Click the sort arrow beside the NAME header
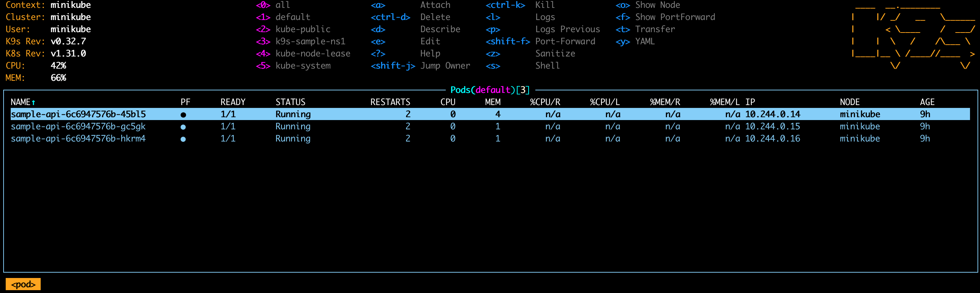 34,102
